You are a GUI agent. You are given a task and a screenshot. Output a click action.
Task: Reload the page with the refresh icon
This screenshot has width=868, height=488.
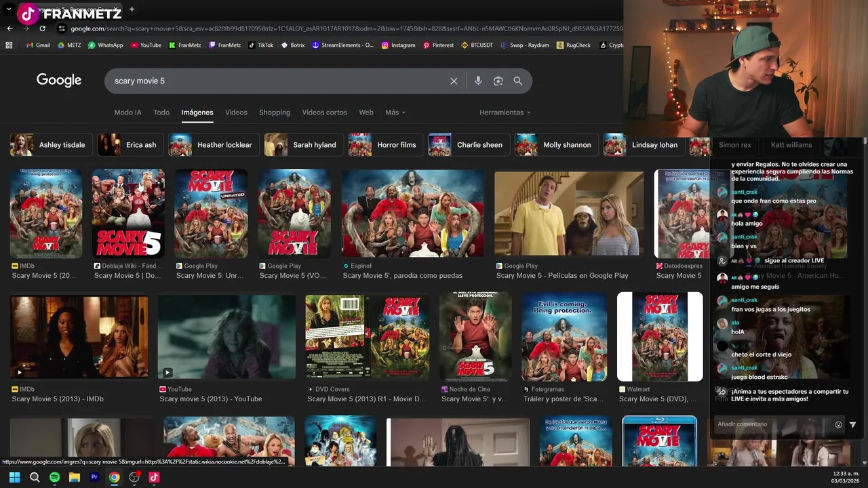pyautogui.click(x=42, y=28)
